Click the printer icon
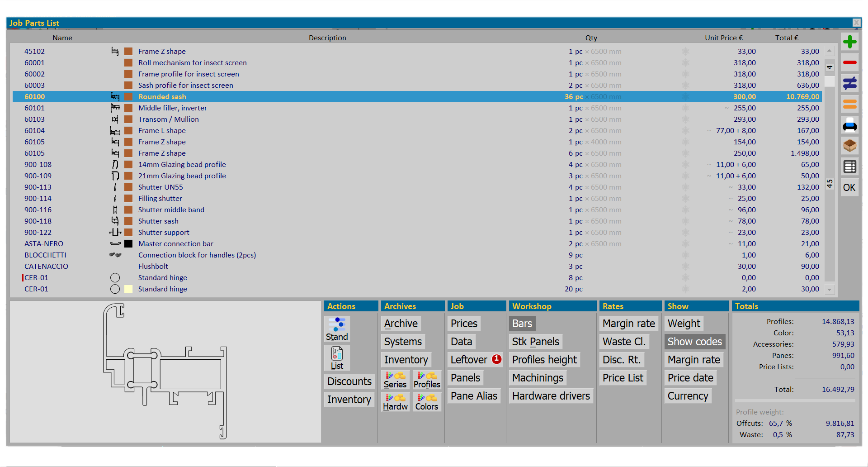Screen dimensions: 868x467 tap(849, 125)
